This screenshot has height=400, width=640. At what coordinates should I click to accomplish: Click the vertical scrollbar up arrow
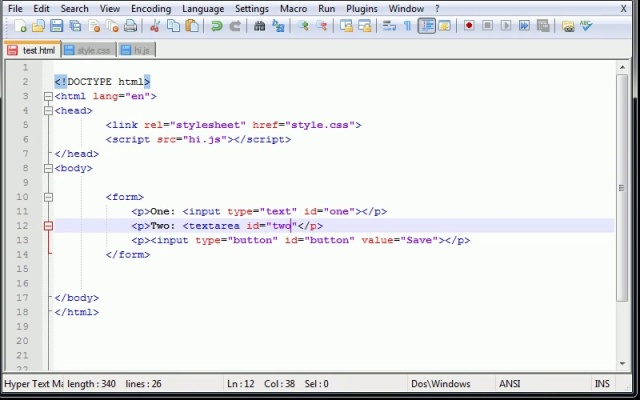click(x=622, y=67)
